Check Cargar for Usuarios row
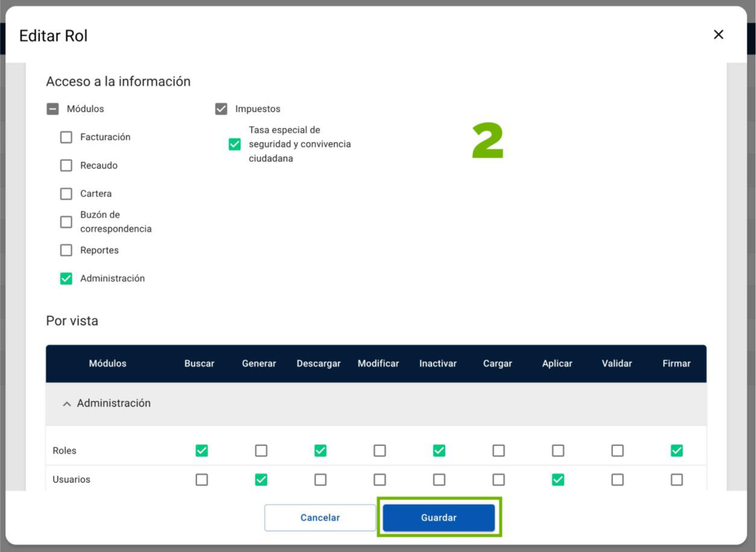This screenshot has height=552, width=756. (x=499, y=479)
